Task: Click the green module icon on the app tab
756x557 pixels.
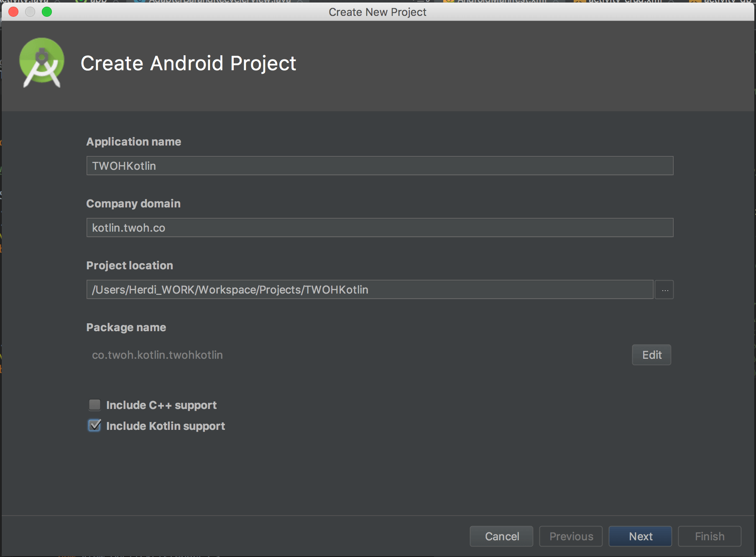Action: (80, 2)
